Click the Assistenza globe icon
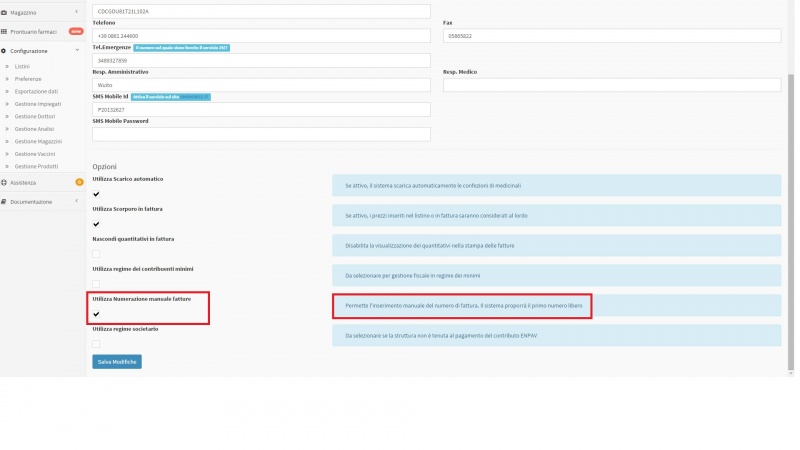The width and height of the screenshot is (800, 450). coord(4,183)
